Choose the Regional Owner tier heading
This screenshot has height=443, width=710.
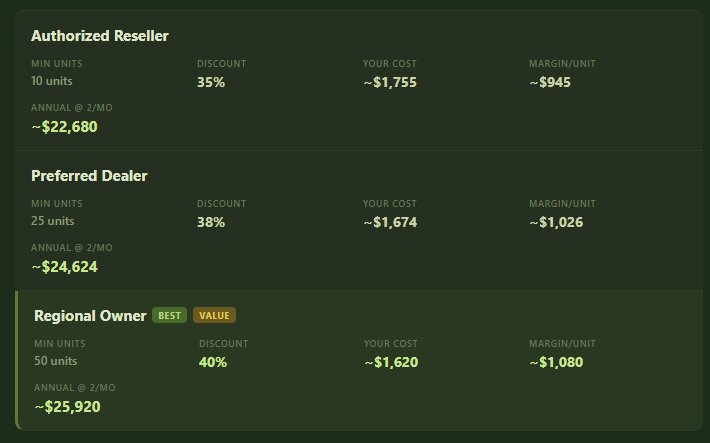[90, 316]
